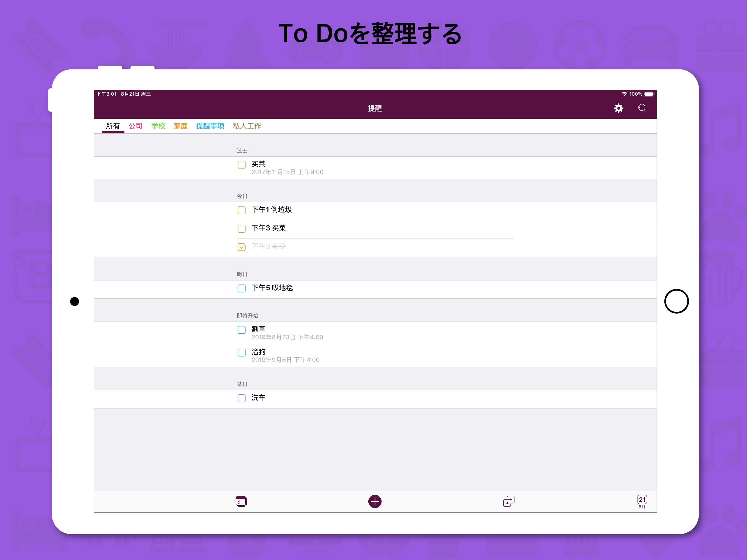This screenshot has width=747, height=560.
Task: Switch to the 公司 tab
Action: point(135,126)
